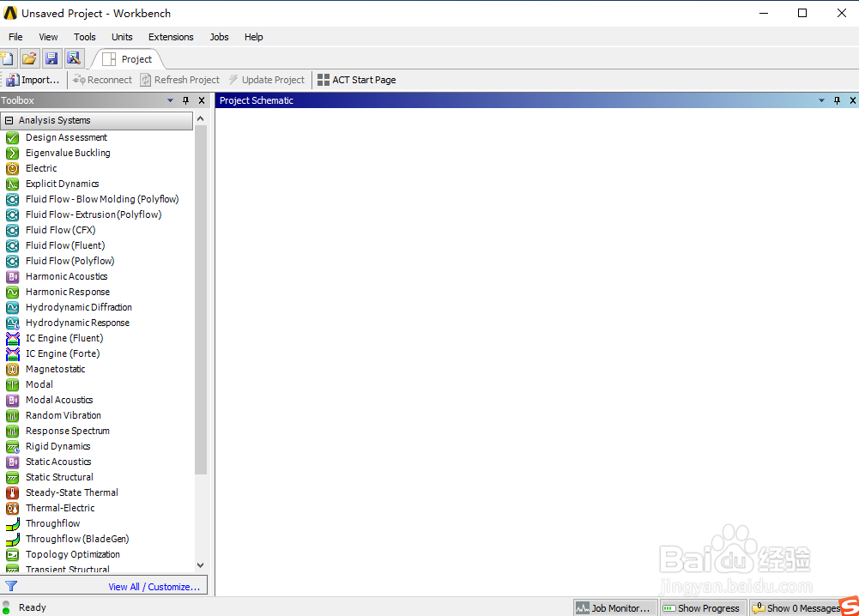Select the Response Spectrum entry
Image resolution: width=859 pixels, height=616 pixels.
click(68, 431)
